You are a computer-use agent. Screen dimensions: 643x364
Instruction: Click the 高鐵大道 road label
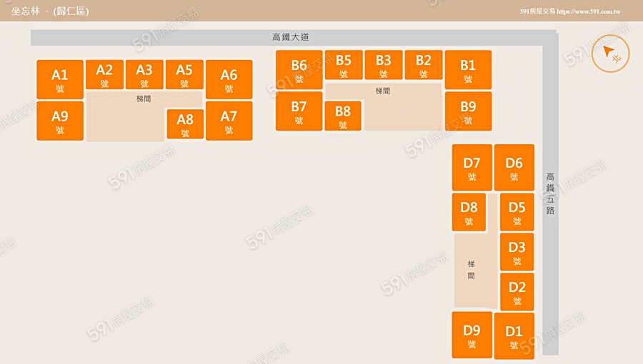coord(291,37)
